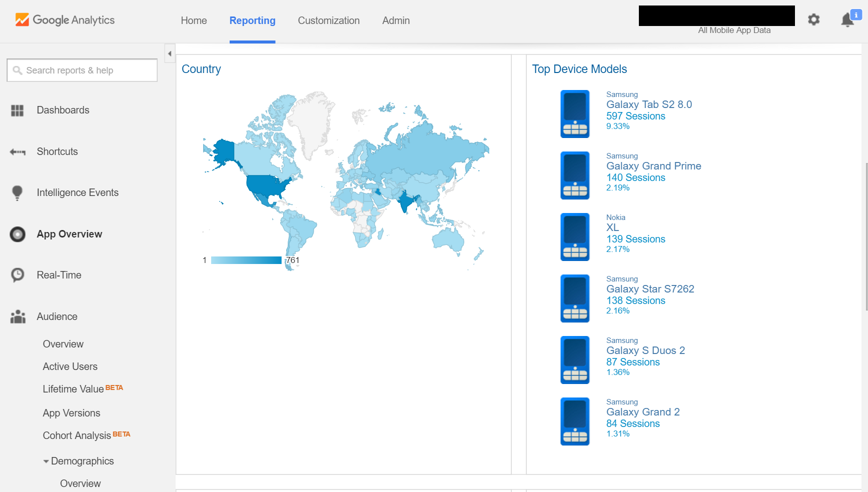Click the Galaxy Tab S2 8.0 phone icon
The width and height of the screenshot is (868, 492).
tap(575, 114)
